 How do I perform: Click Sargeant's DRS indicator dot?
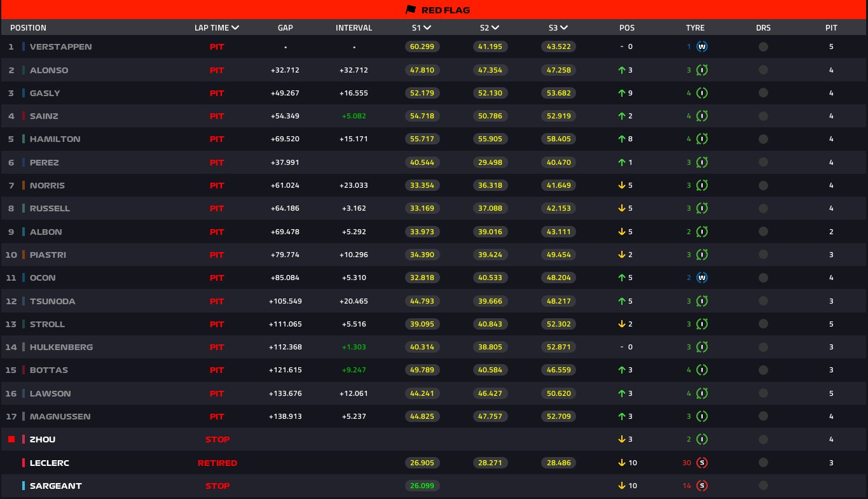(763, 486)
